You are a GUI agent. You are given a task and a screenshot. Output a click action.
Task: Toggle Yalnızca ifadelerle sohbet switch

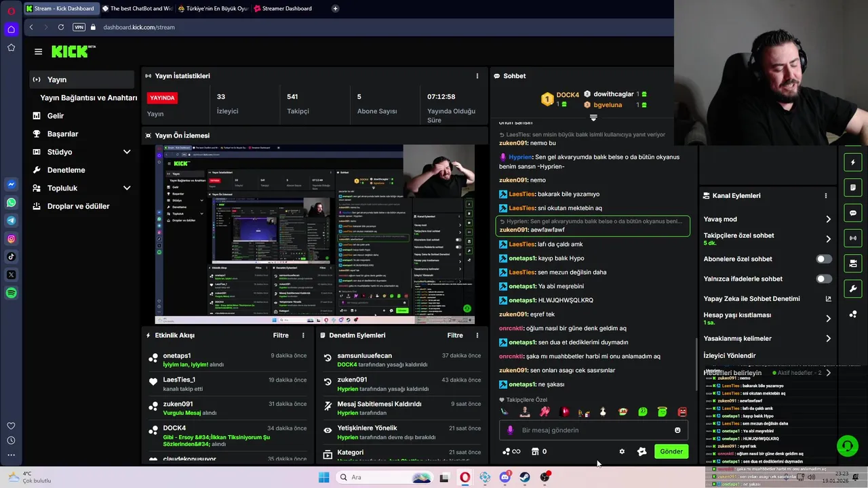click(x=824, y=279)
